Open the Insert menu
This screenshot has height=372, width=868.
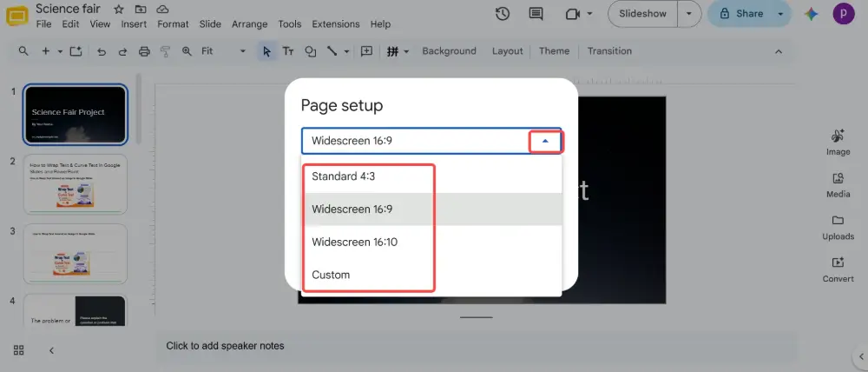(x=134, y=24)
